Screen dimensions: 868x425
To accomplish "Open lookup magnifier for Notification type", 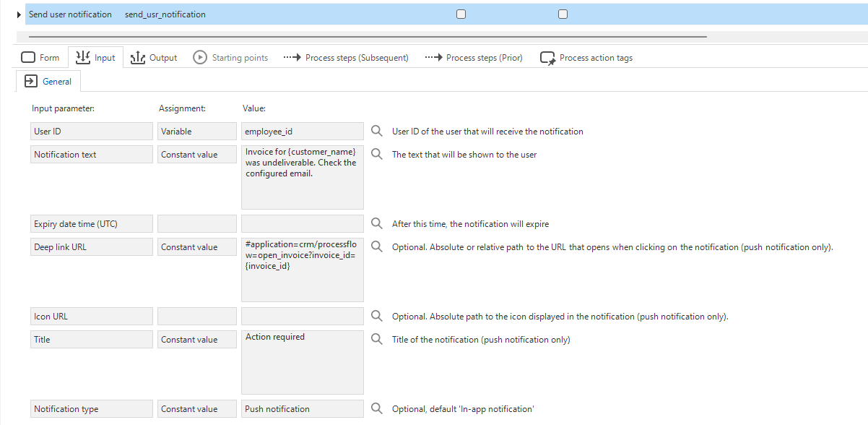I will pyautogui.click(x=376, y=409).
